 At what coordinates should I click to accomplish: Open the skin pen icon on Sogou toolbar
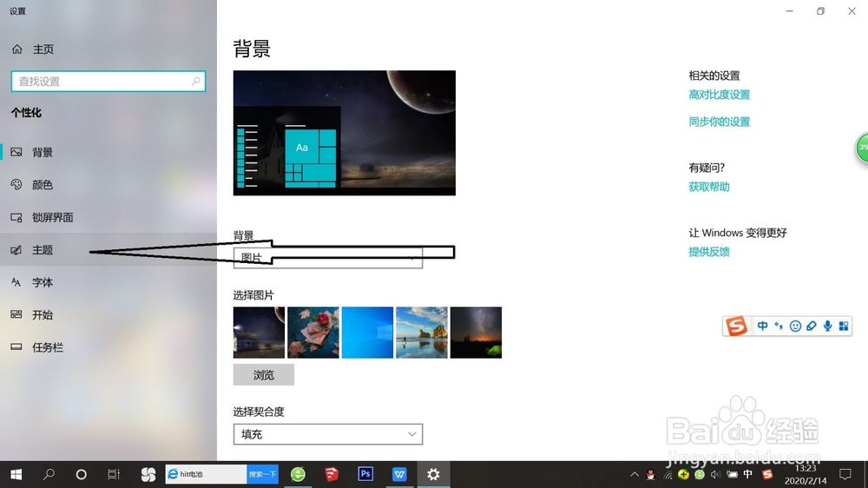tap(811, 326)
